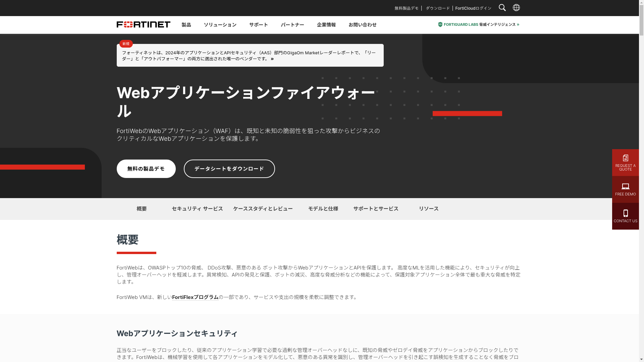Viewport: 644px width, 362px height.
Task: Select the モデルと仕様 tab
Action: tap(323, 209)
